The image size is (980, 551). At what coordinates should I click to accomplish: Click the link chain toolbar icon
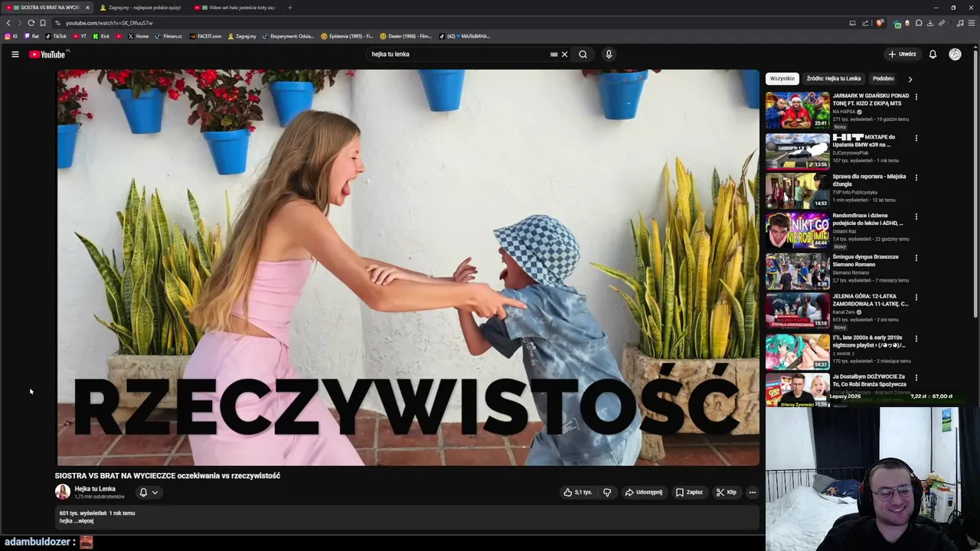click(942, 23)
